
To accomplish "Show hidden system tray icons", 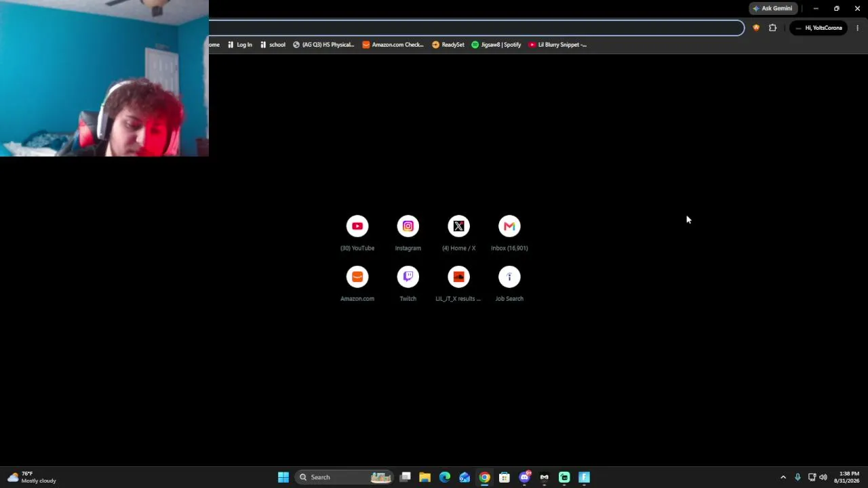I will click(x=783, y=477).
